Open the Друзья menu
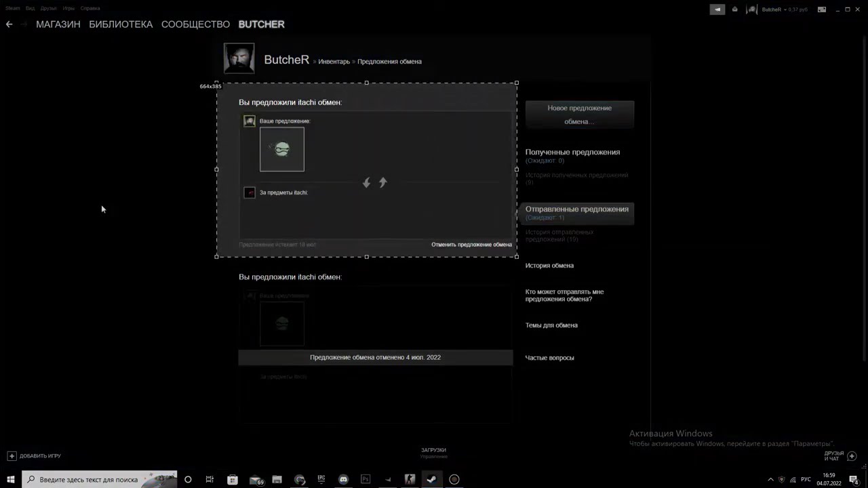The width and height of the screenshot is (868, 488). pyautogui.click(x=48, y=8)
